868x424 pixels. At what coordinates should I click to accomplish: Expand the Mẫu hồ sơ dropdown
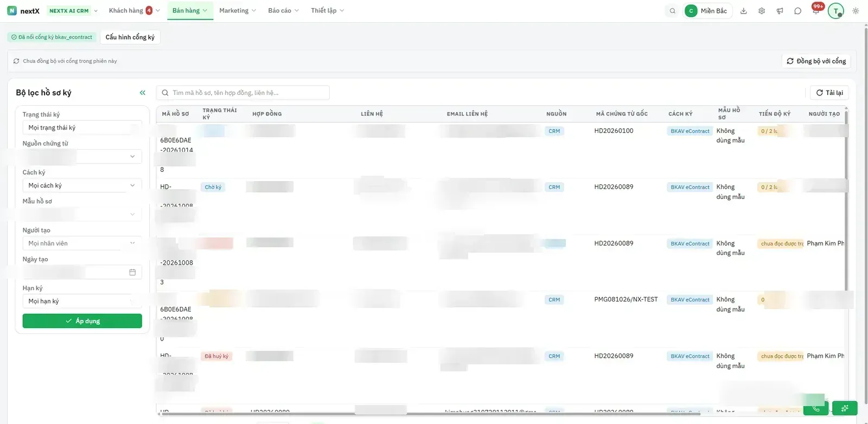coord(82,214)
